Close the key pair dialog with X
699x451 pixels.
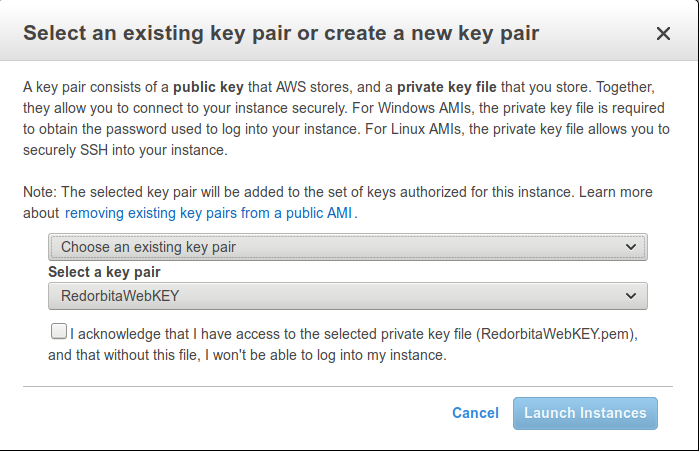pyautogui.click(x=663, y=34)
